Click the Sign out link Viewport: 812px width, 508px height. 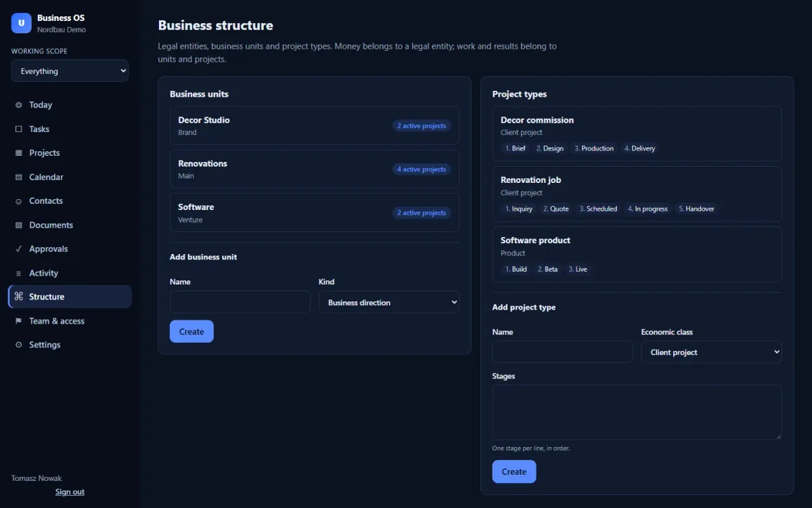[x=70, y=492]
